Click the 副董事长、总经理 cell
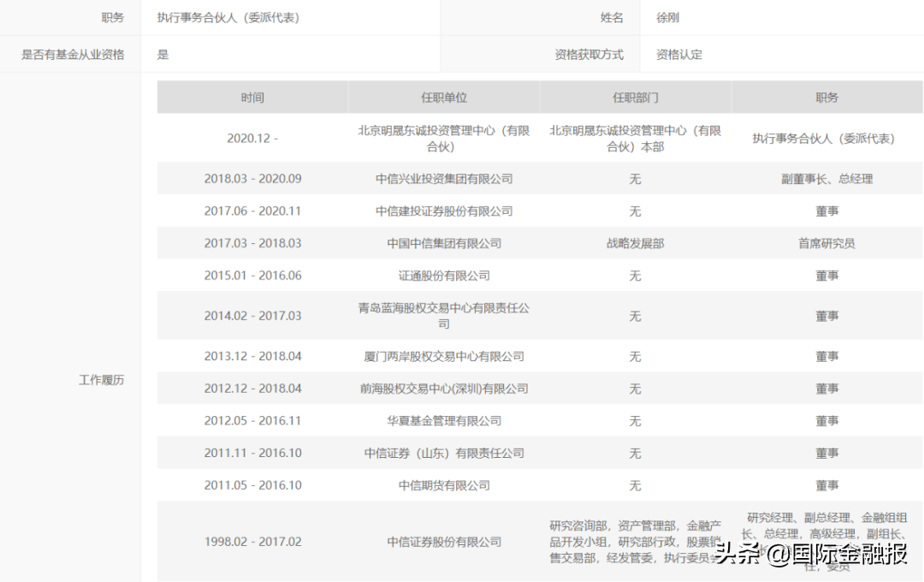This screenshot has width=924, height=582. (826, 179)
